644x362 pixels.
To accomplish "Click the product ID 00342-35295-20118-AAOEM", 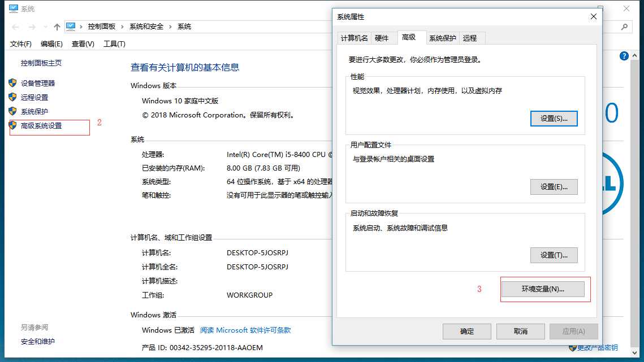I will coord(216,348).
